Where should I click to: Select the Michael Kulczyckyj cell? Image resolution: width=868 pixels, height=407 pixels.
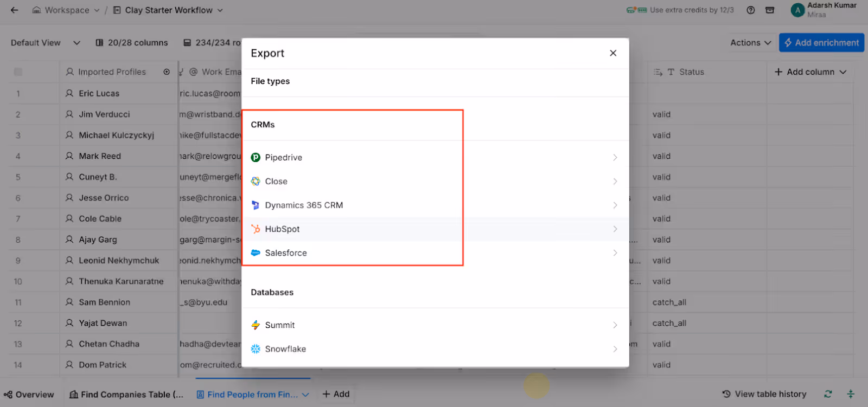pyautogui.click(x=118, y=135)
